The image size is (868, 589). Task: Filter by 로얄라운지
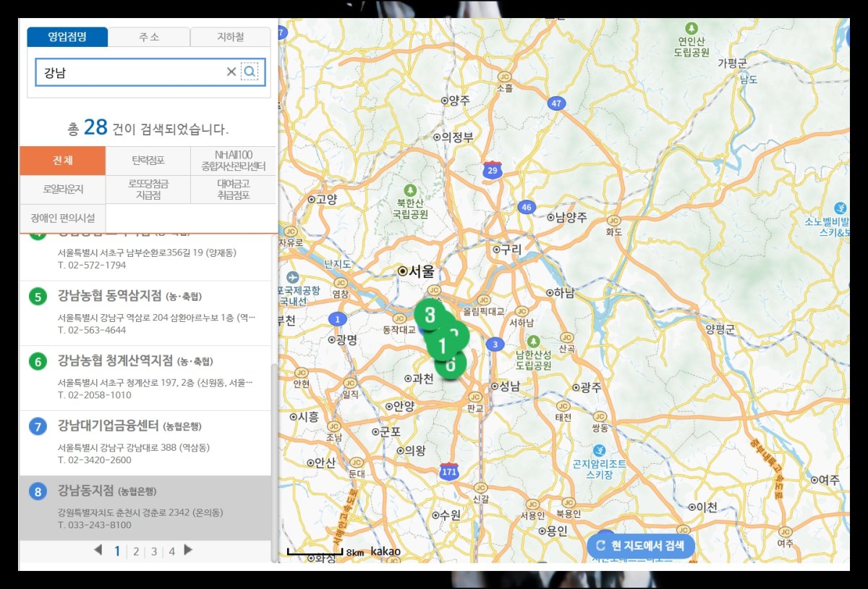click(62, 190)
